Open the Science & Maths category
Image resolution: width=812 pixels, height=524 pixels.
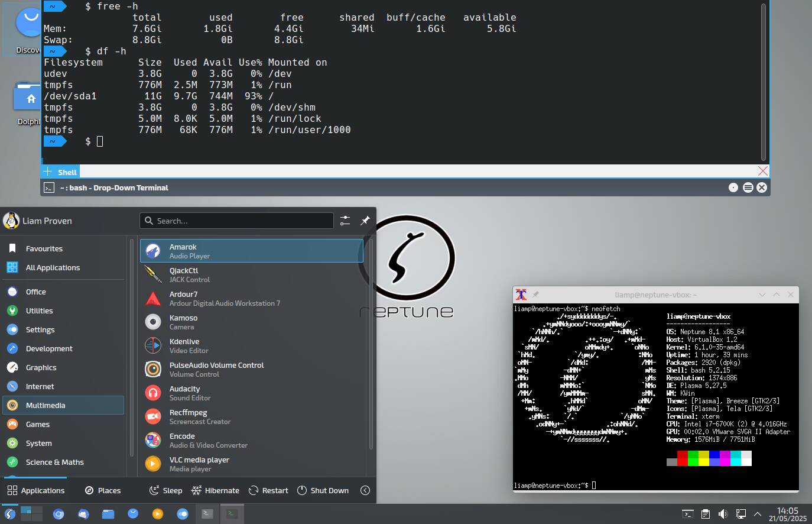(63, 462)
